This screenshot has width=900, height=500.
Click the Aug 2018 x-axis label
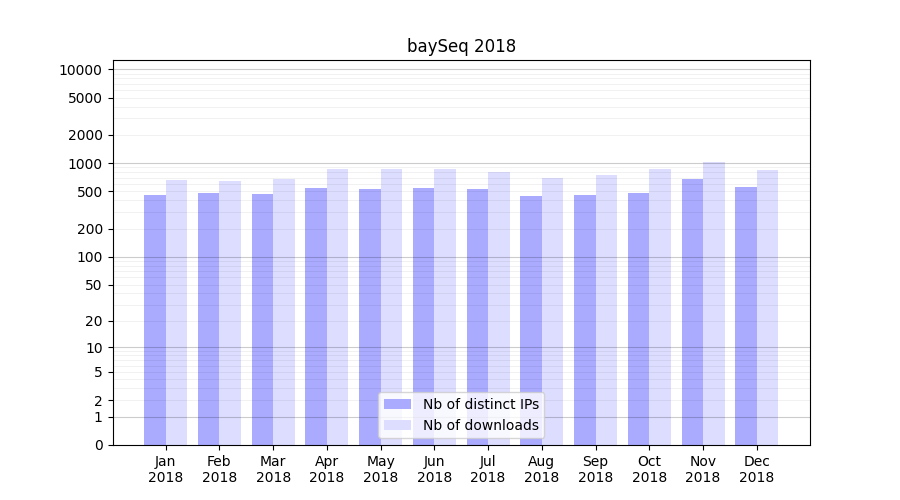pos(541,469)
